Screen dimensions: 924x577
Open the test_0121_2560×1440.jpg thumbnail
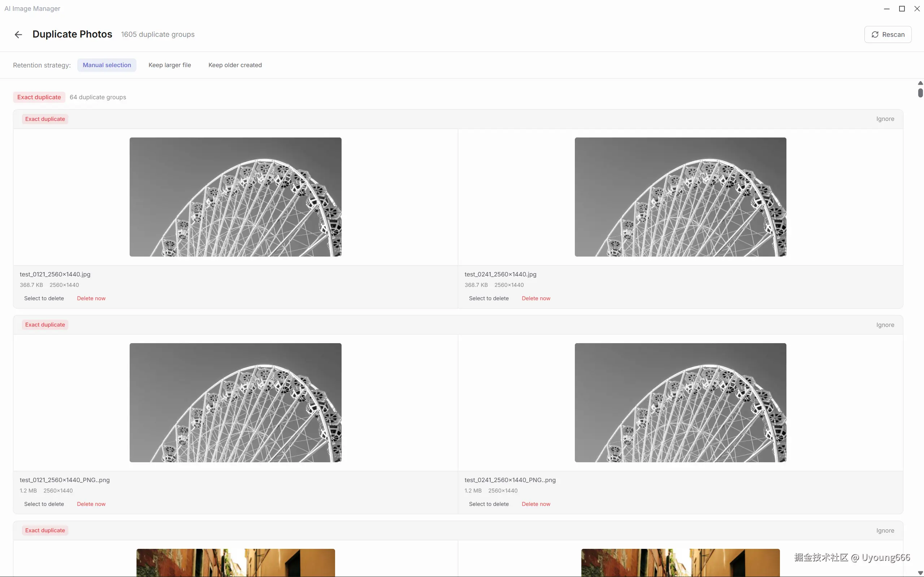coord(235,197)
